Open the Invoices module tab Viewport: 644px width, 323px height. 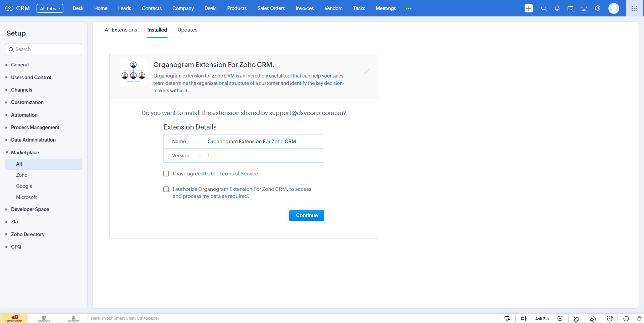pyautogui.click(x=305, y=8)
